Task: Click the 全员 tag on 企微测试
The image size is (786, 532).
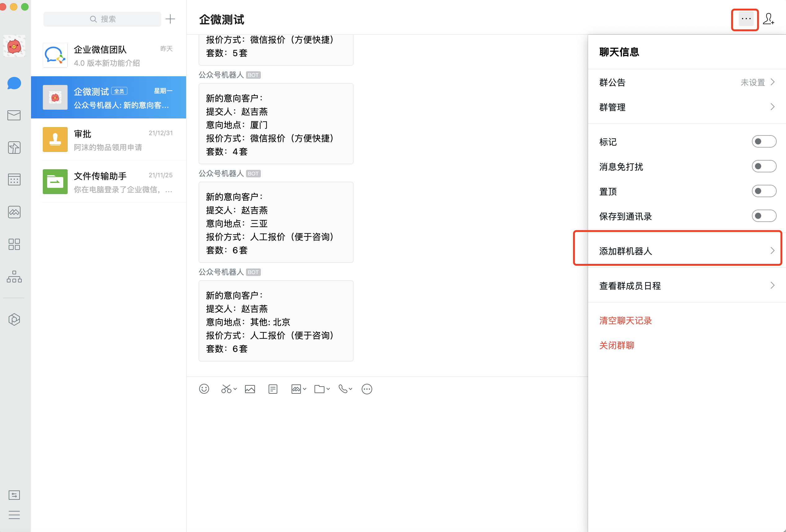Action: (119, 91)
